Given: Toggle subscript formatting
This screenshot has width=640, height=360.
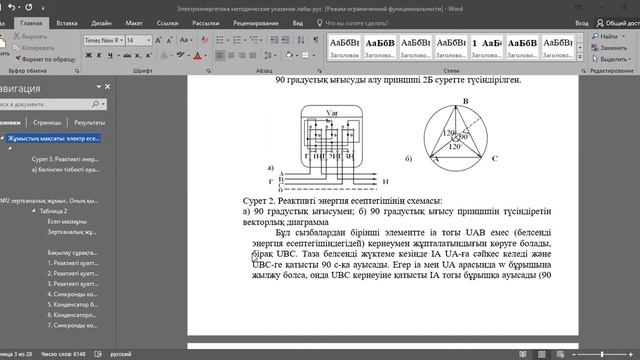Looking at the screenshot, I should point(138,55).
